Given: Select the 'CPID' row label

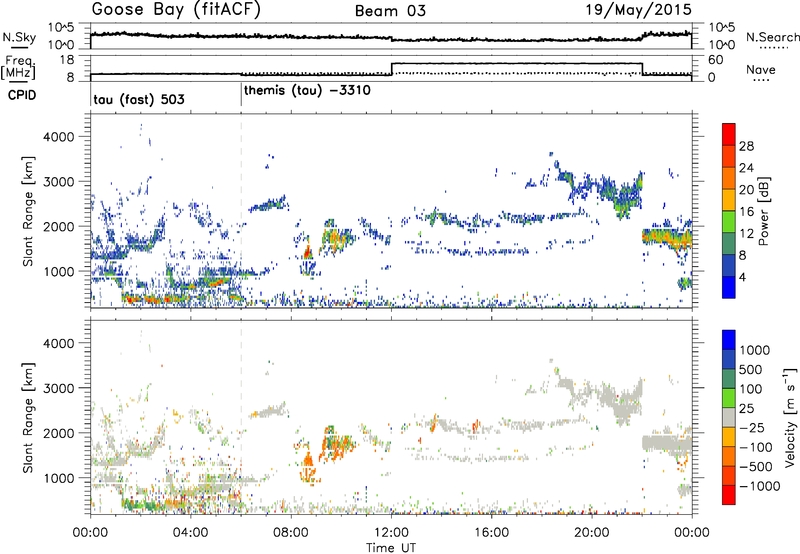Looking at the screenshot, I should pos(22,95).
